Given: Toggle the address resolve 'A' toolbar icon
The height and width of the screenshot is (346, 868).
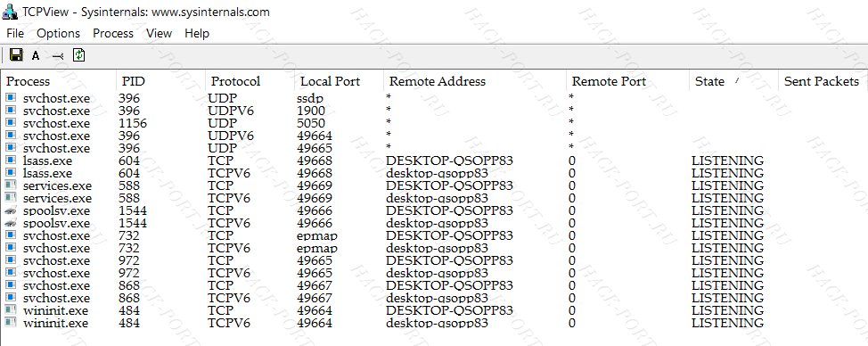Looking at the screenshot, I should click(36, 55).
